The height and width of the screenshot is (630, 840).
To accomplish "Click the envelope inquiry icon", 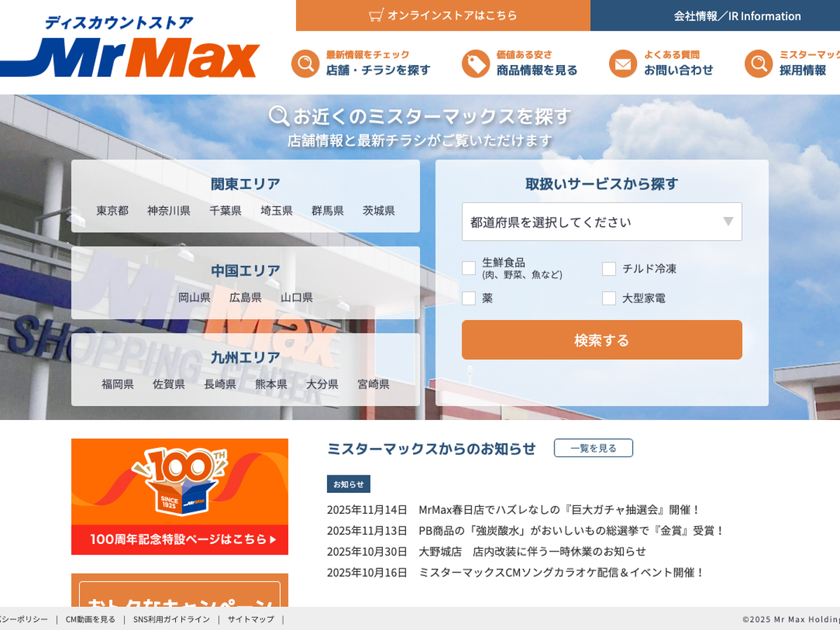I will tap(622, 64).
